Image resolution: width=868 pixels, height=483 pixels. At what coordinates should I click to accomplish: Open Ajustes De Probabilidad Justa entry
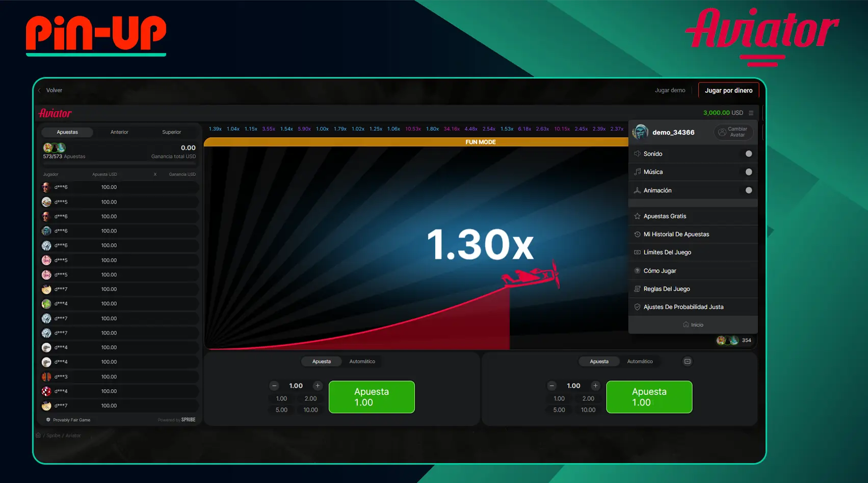693,307
